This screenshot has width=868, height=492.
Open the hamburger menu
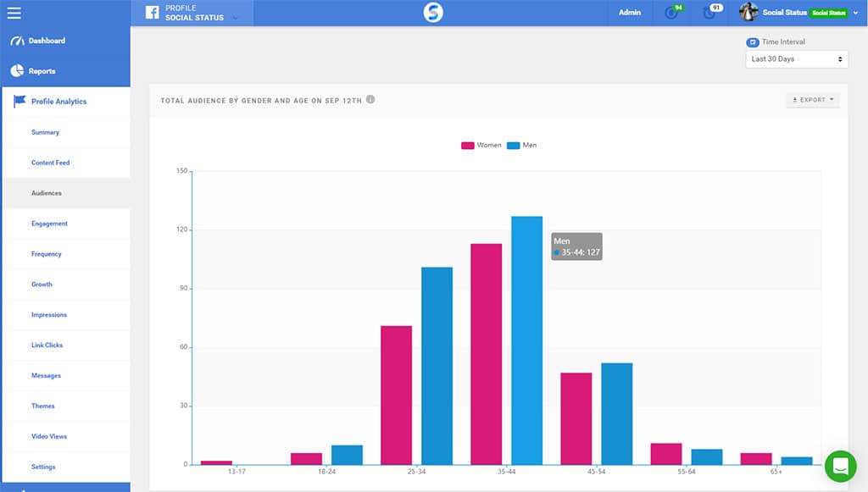pyautogui.click(x=14, y=13)
